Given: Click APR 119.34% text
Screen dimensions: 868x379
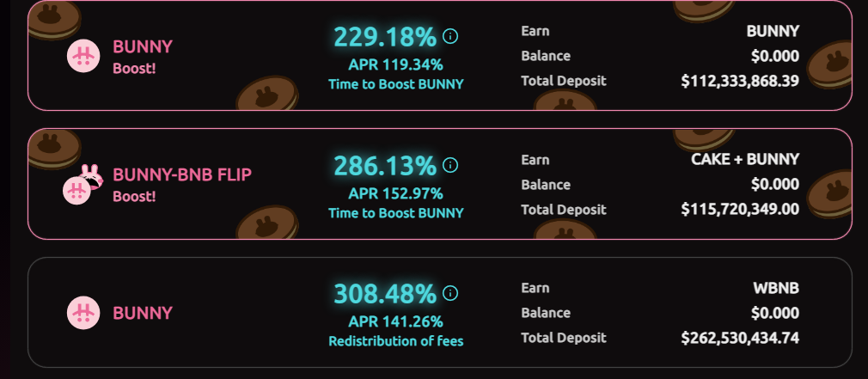Looking at the screenshot, I should pyautogui.click(x=395, y=64).
